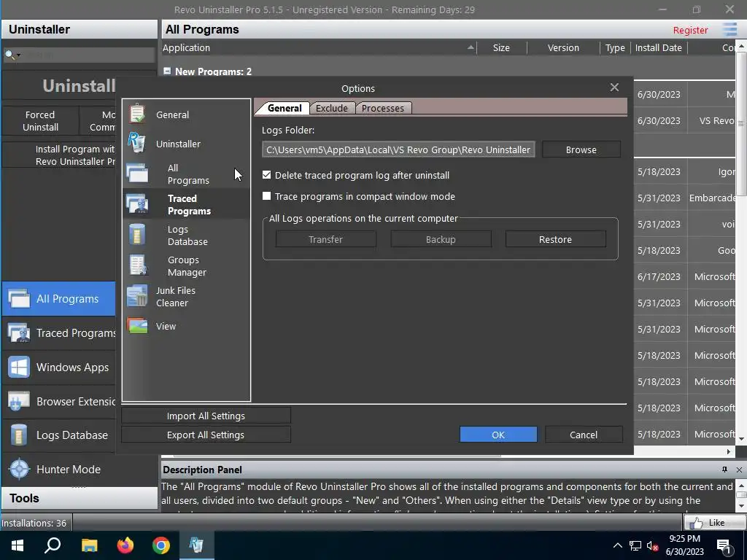Click the search magnifier icon in Uninstaller panel

click(9, 55)
